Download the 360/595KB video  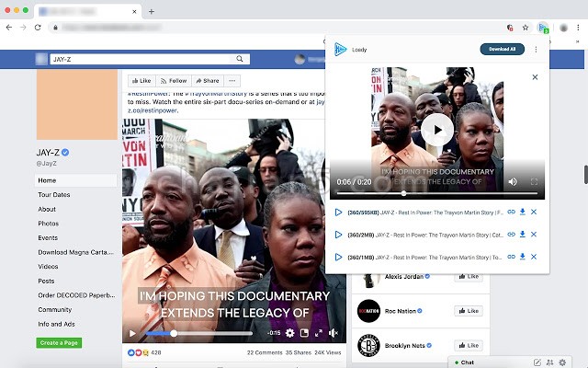[x=523, y=212]
